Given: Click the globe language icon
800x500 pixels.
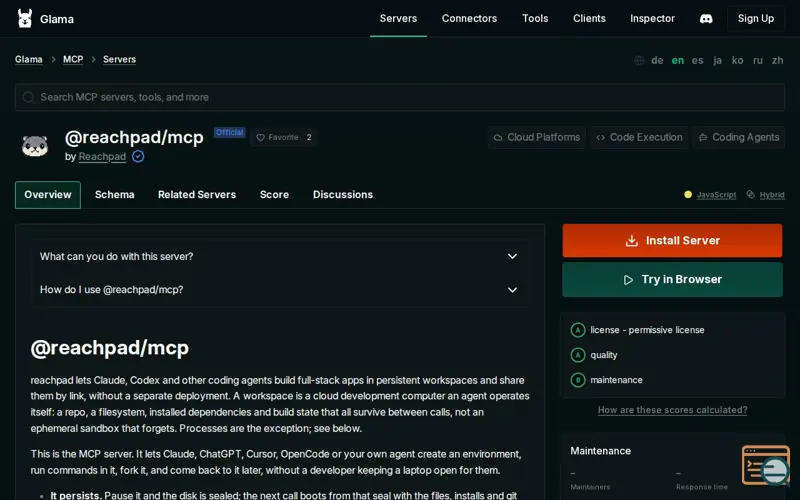Looking at the screenshot, I should [639, 60].
